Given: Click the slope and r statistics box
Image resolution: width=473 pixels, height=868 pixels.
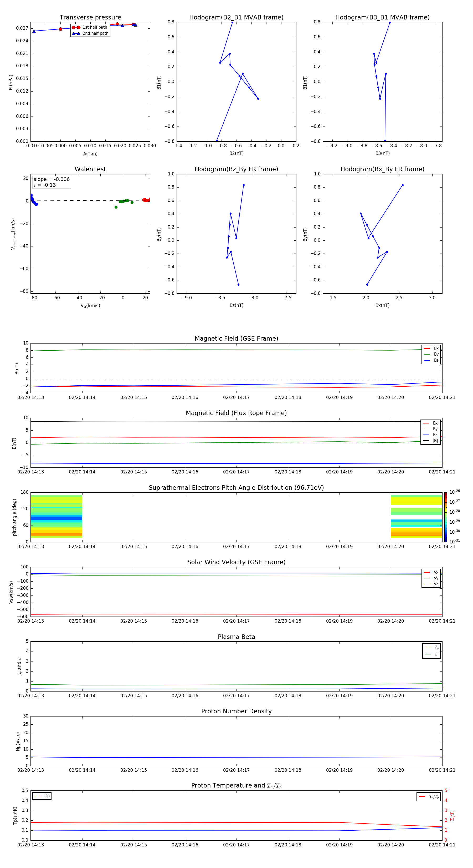Looking at the screenshot, I should pyautogui.click(x=52, y=182).
